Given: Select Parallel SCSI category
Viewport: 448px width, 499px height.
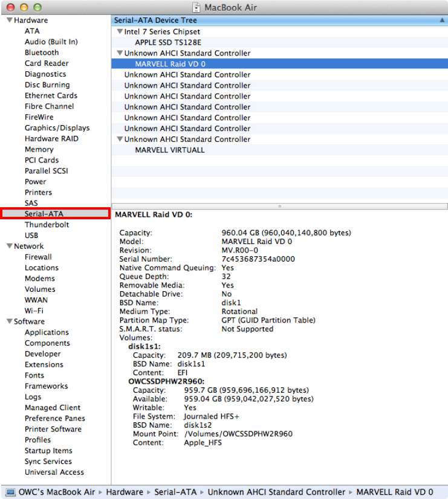Looking at the screenshot, I should point(46,171).
